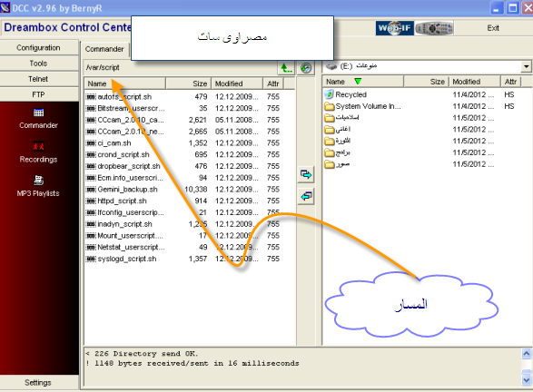Open the Tools menu section

tap(39, 64)
